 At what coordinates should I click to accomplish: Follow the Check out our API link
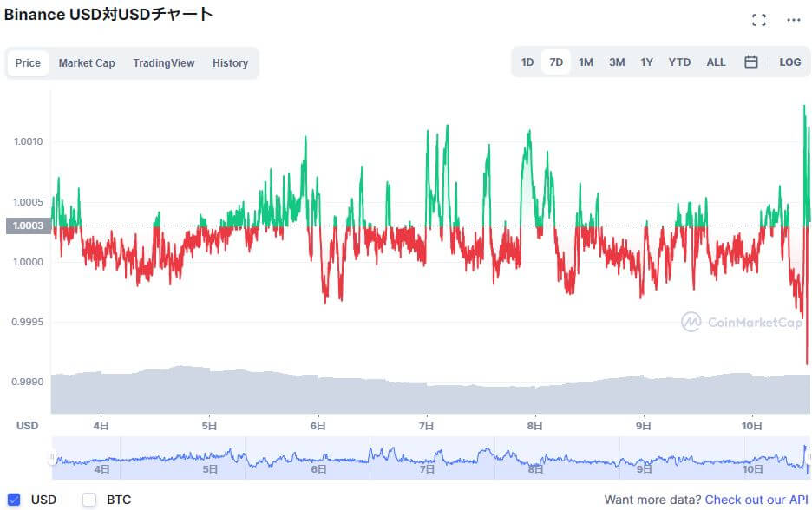pos(756,500)
